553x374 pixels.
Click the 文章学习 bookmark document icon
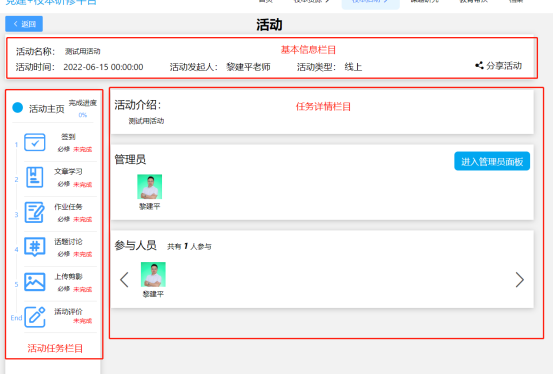coord(35,177)
